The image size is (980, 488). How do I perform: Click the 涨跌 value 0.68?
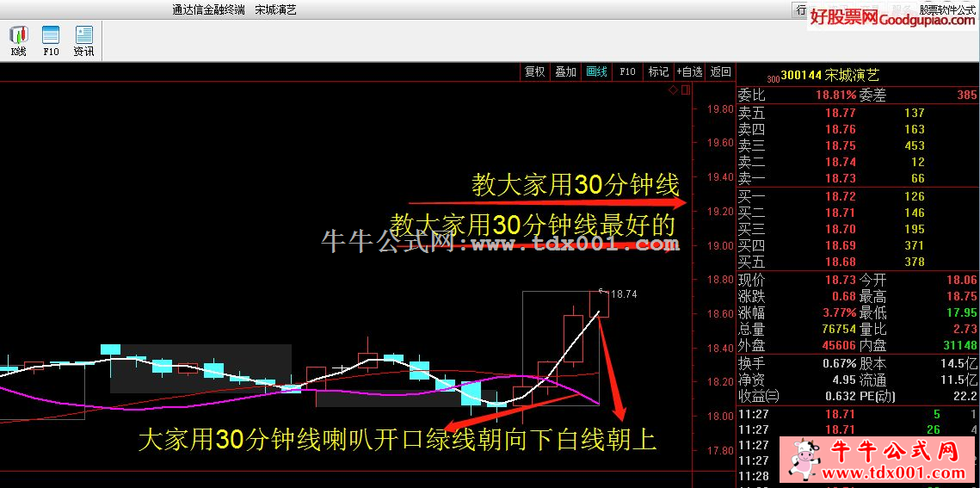point(844,296)
